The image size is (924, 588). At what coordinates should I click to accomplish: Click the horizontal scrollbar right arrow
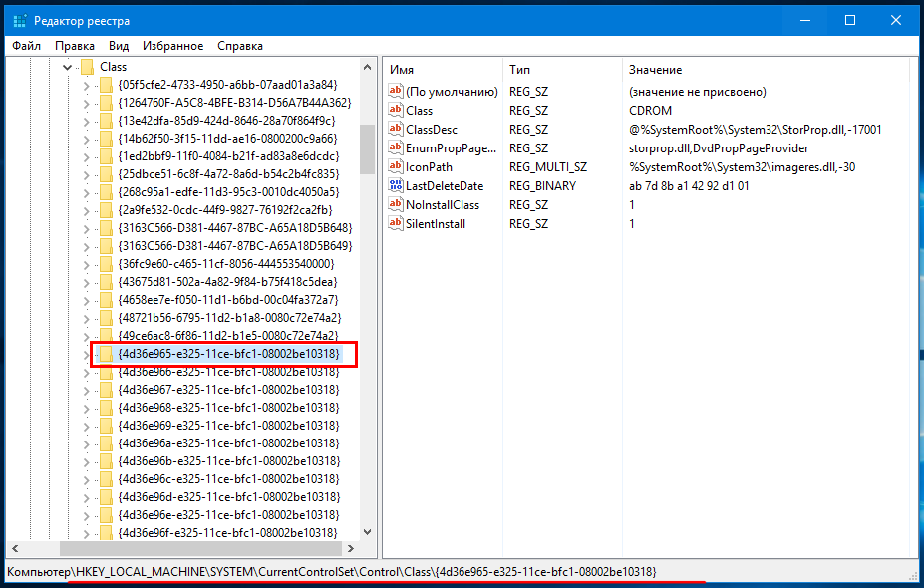tap(351, 548)
